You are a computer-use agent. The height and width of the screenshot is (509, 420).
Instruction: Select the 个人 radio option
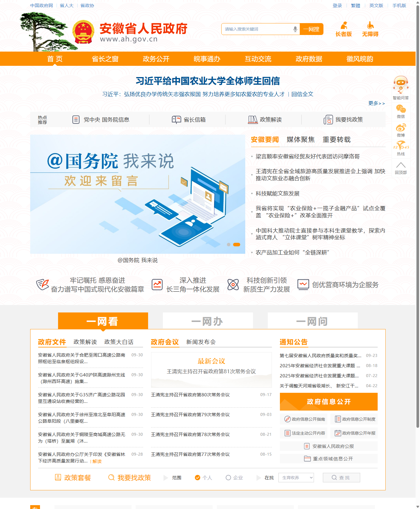tap(198, 478)
